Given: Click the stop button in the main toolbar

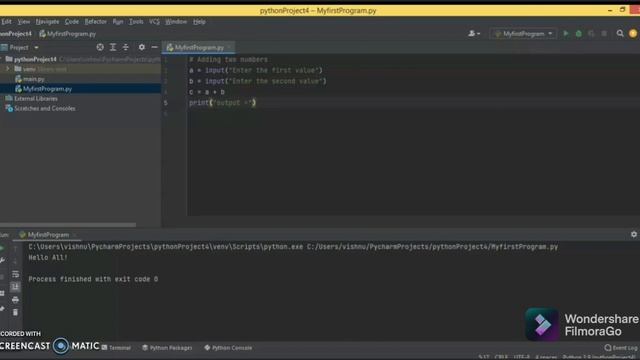Looking at the screenshot, I should [x=604, y=34].
